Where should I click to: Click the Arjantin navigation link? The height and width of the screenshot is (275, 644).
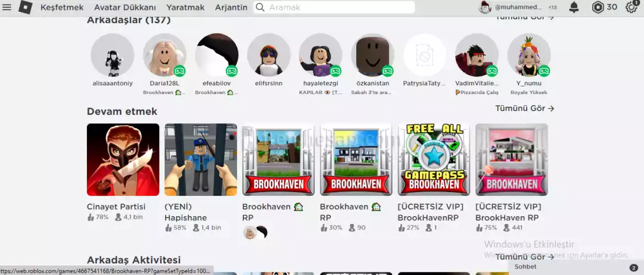coord(231,7)
